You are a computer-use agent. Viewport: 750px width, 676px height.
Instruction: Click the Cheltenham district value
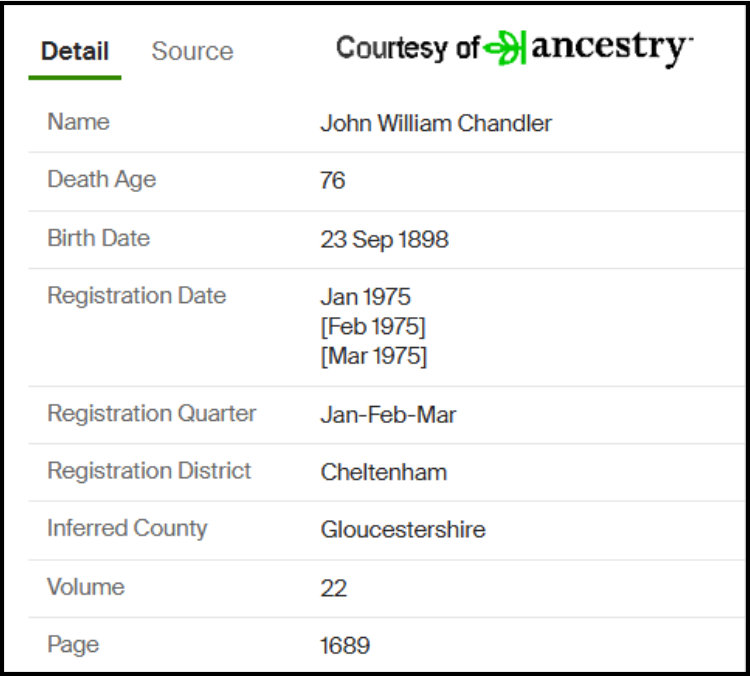[x=384, y=472]
